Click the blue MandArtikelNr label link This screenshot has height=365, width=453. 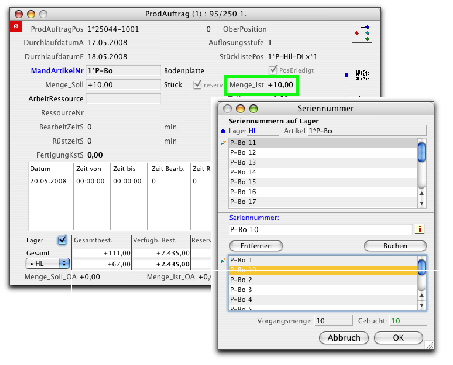pyautogui.click(x=57, y=71)
